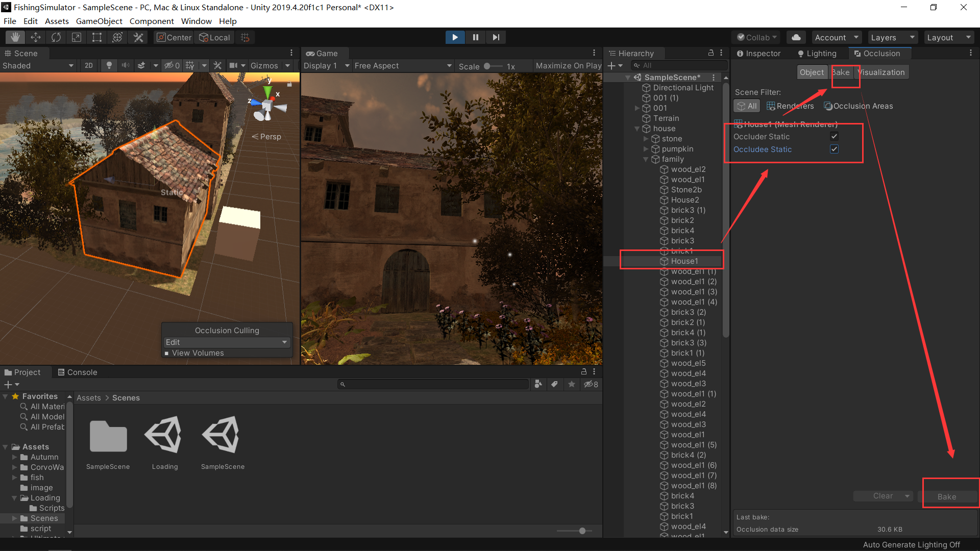The height and width of the screenshot is (551, 980).
Task: Toggle 2D mode in the Scene view
Action: (x=88, y=65)
